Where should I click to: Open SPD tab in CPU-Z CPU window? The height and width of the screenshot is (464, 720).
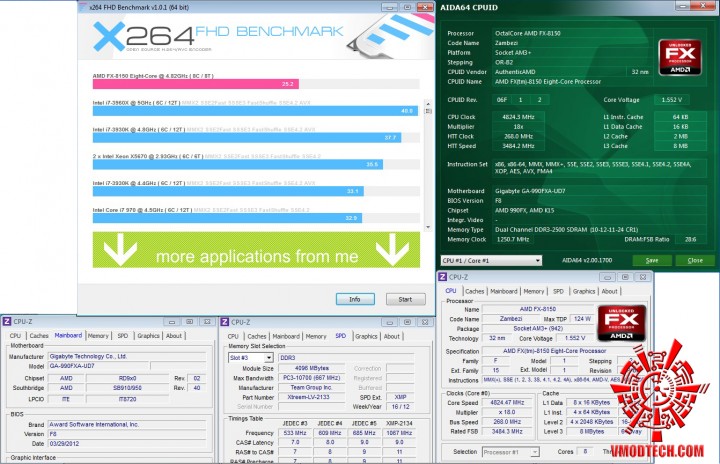tap(558, 291)
